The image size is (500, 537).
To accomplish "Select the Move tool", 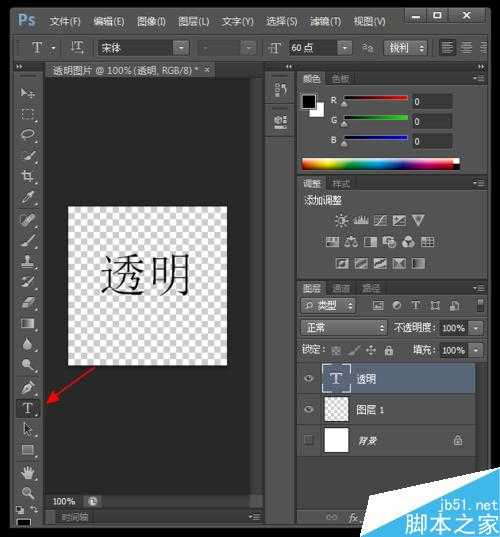I will (x=27, y=93).
